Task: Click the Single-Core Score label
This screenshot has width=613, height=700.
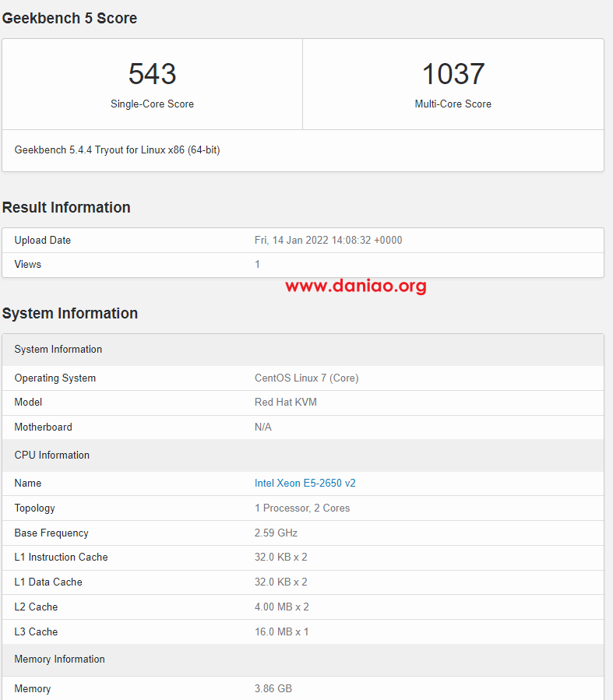Action: click(152, 104)
